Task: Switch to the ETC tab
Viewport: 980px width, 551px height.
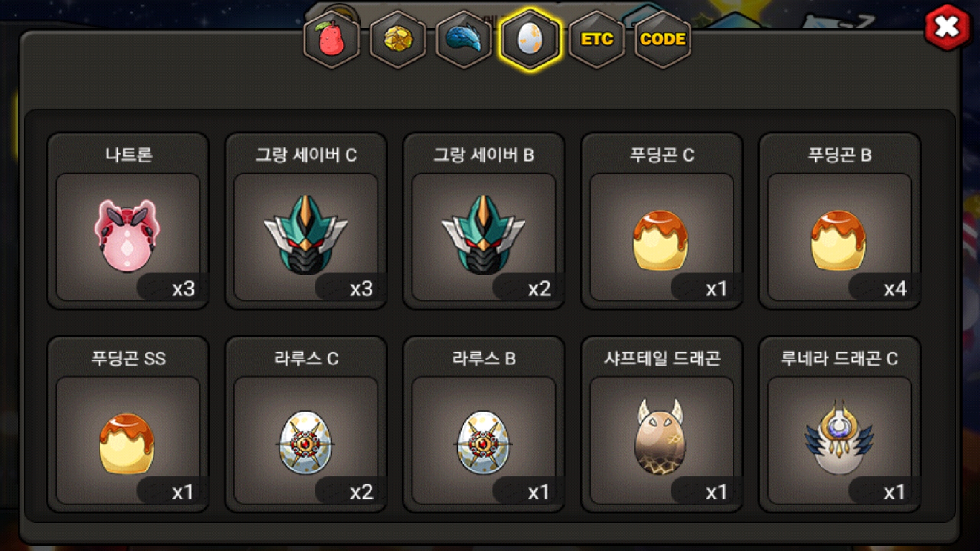Action: pyautogui.click(x=597, y=40)
